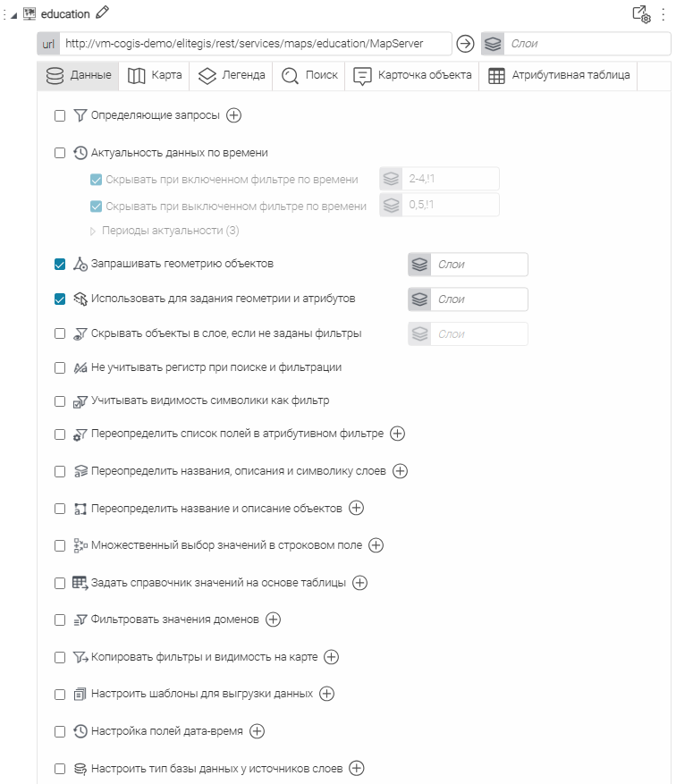Click Настроить шаблоны для выгрузки данных label
This screenshot has width=676, height=784.
(x=201, y=694)
